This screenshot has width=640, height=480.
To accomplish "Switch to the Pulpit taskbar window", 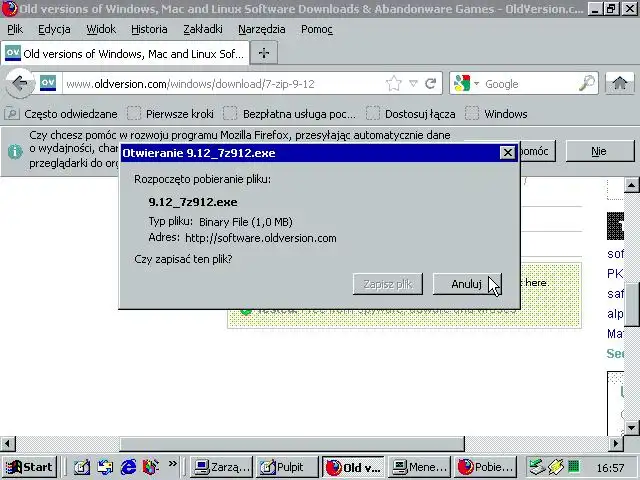I will click(x=287, y=467).
